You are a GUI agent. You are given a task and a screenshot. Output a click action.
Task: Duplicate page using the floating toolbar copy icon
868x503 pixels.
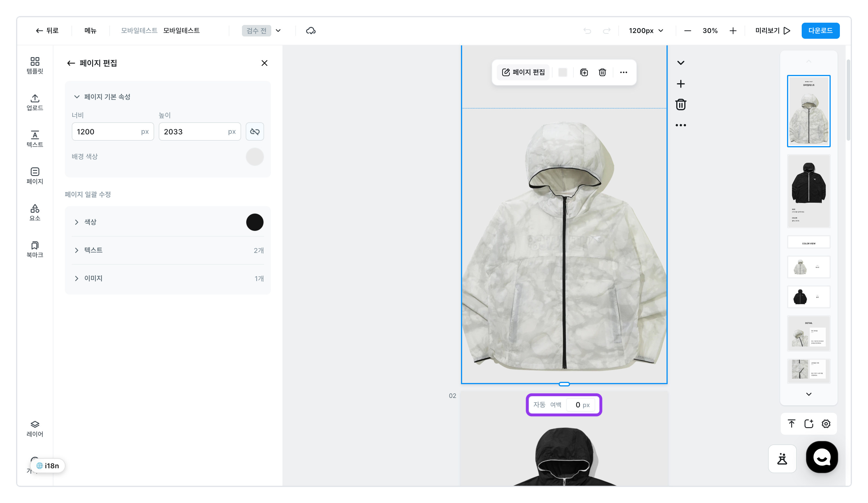click(x=584, y=72)
